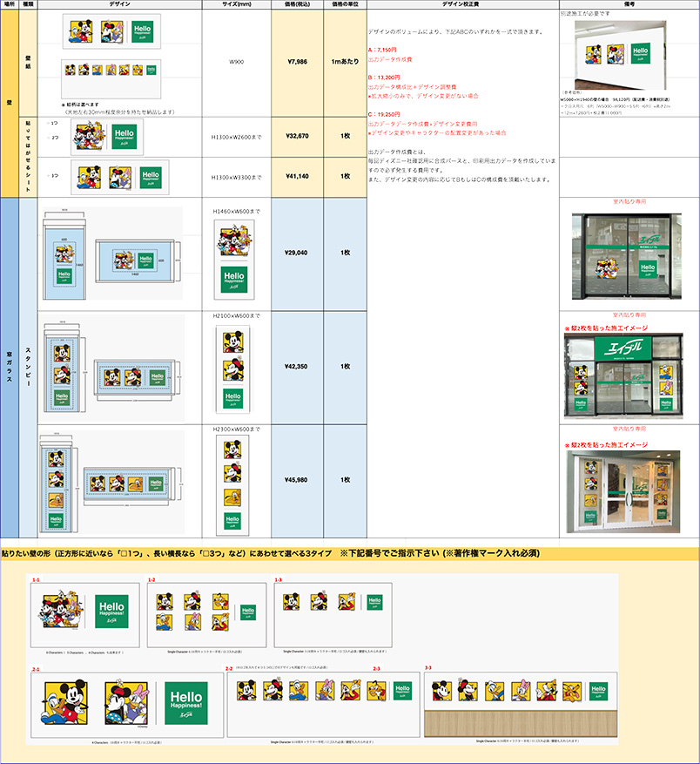The image size is (700, 764).
Task: Select the design image in the ¥32,670 row
Action: tap(107, 137)
